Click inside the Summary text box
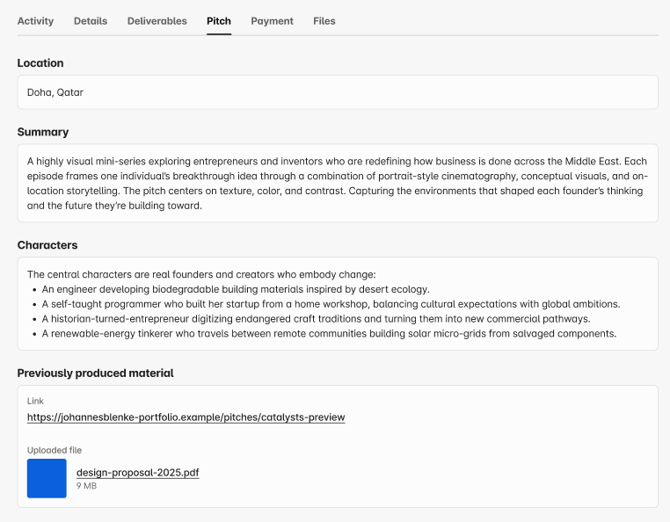The width and height of the screenshot is (670, 522). pos(337,183)
